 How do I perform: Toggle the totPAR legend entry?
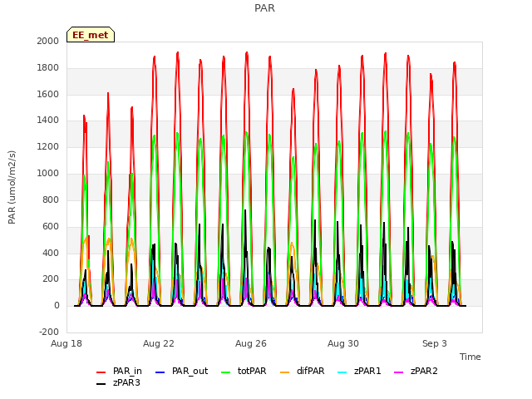click(x=244, y=372)
